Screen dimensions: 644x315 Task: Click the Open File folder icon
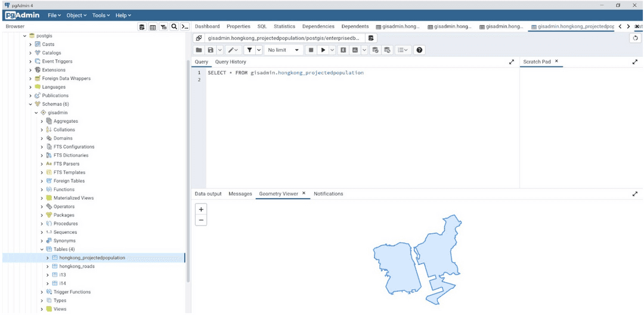199,50
